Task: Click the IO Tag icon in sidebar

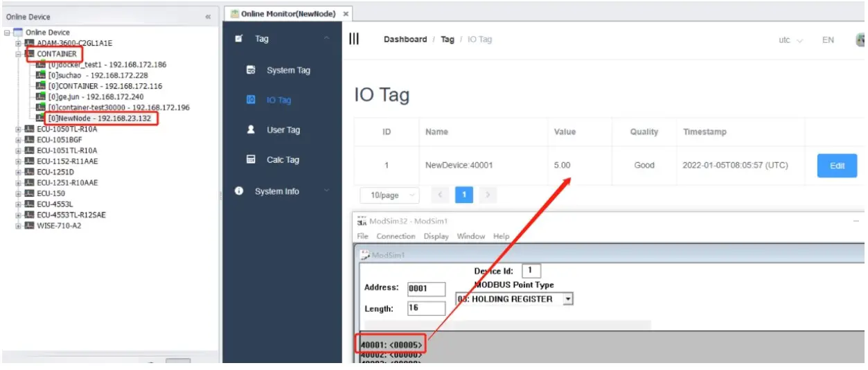Action: (x=251, y=100)
